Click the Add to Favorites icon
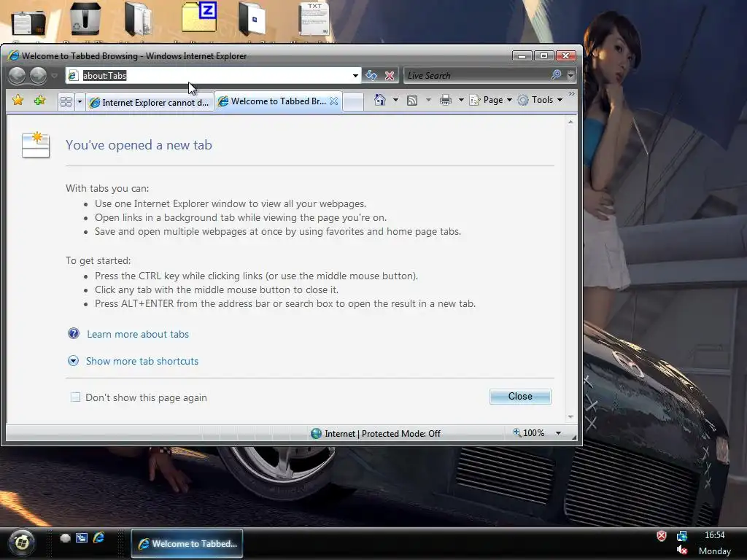Image resolution: width=747 pixels, height=560 pixels. (40, 100)
